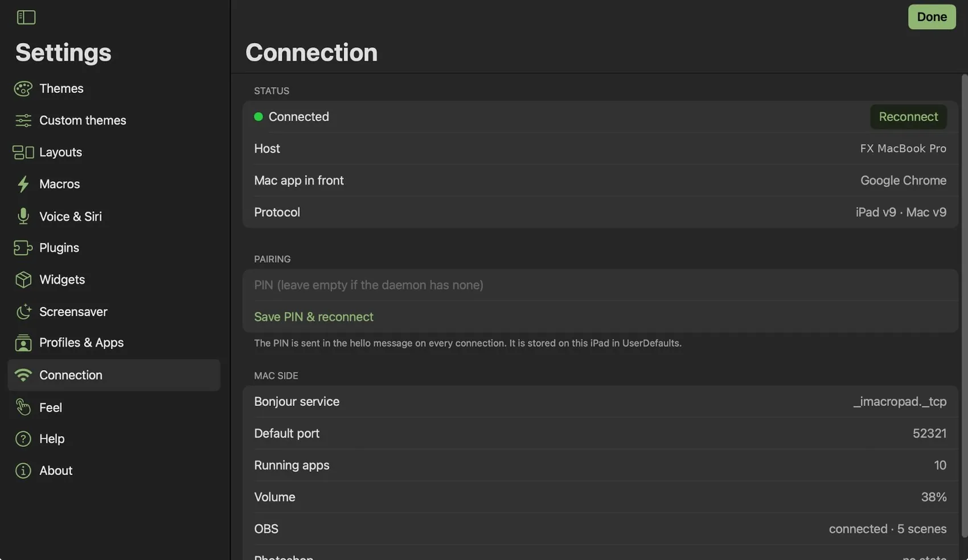Open Plugins label in sidebar
968x560 pixels.
pos(59,248)
